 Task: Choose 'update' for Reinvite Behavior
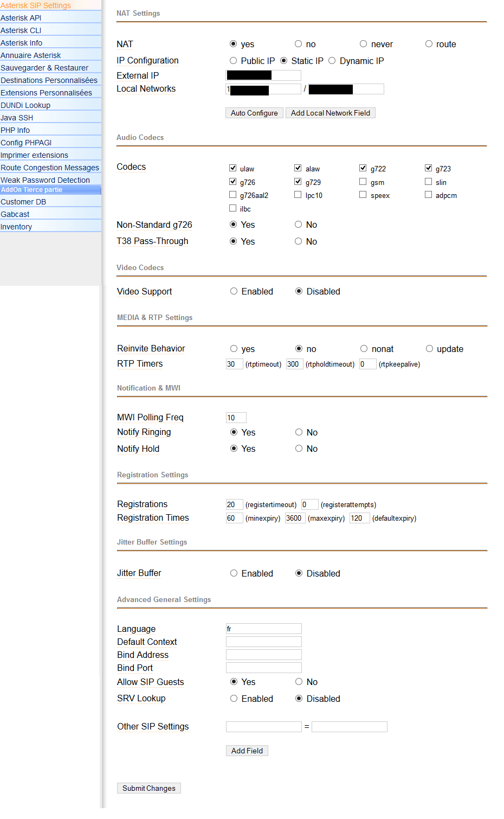coord(429,349)
